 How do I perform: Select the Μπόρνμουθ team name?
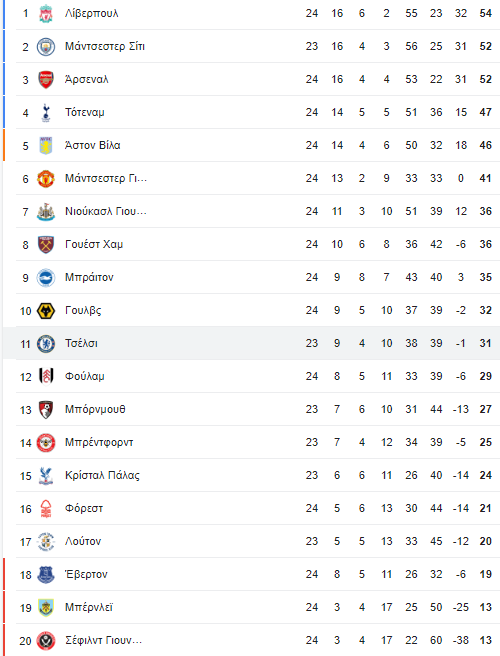95,409
